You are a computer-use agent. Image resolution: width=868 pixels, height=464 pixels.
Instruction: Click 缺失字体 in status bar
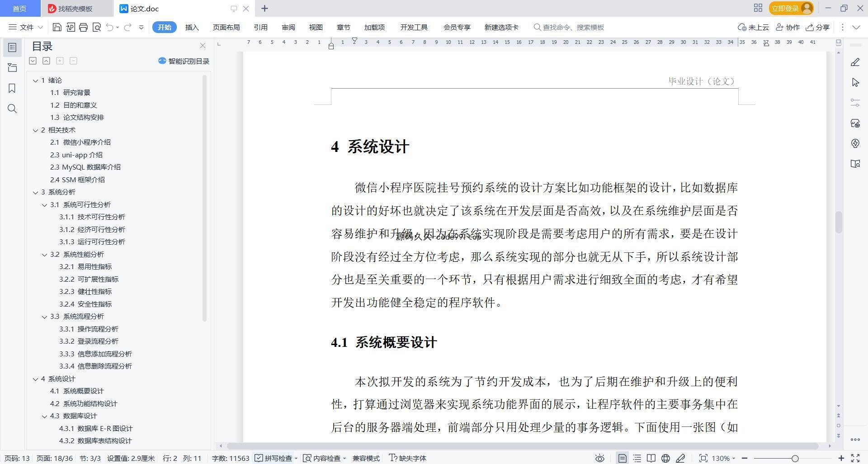pos(408,458)
